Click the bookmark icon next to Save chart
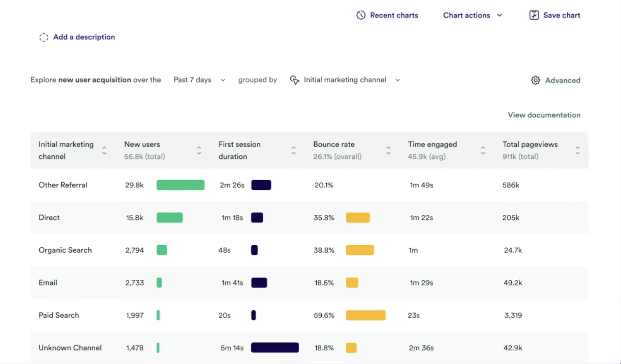 534,15
